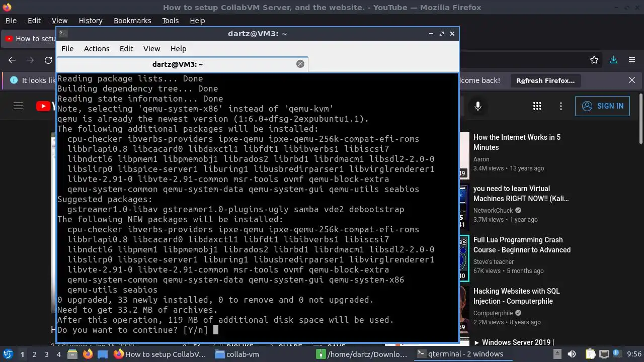Open the terminal Actions menu
Viewport: 644px width, 362px height.
(x=97, y=49)
